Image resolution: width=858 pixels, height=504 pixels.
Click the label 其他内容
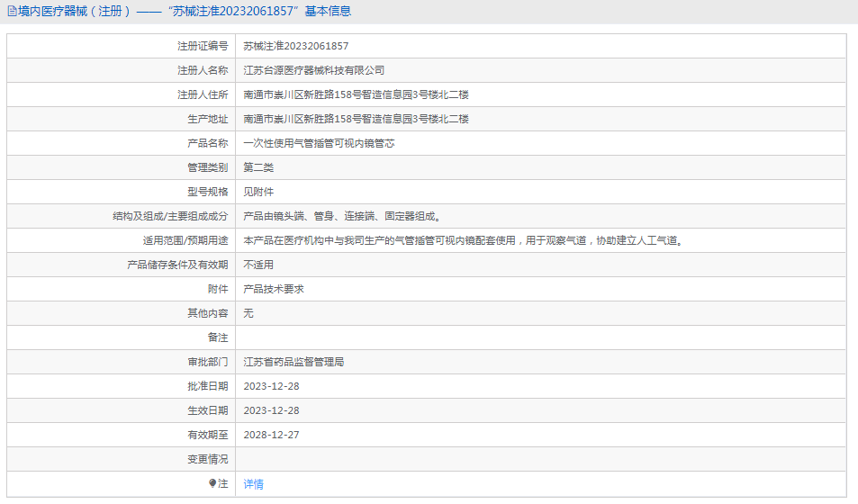pos(207,313)
